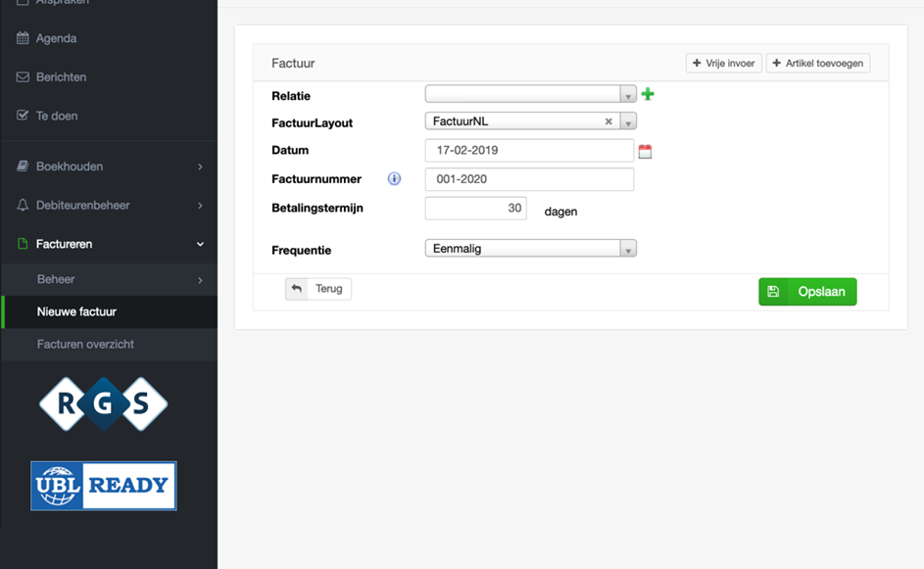Click the Terug back button

[318, 289]
